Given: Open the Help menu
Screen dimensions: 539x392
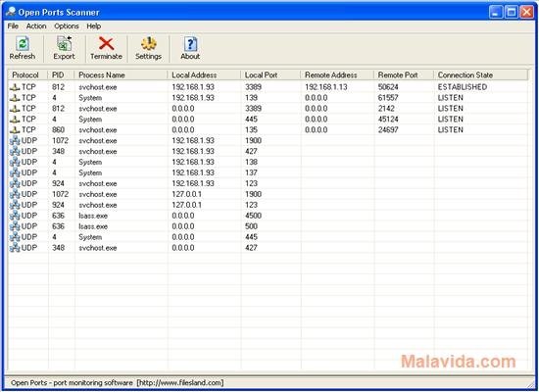Looking at the screenshot, I should tap(93, 26).
